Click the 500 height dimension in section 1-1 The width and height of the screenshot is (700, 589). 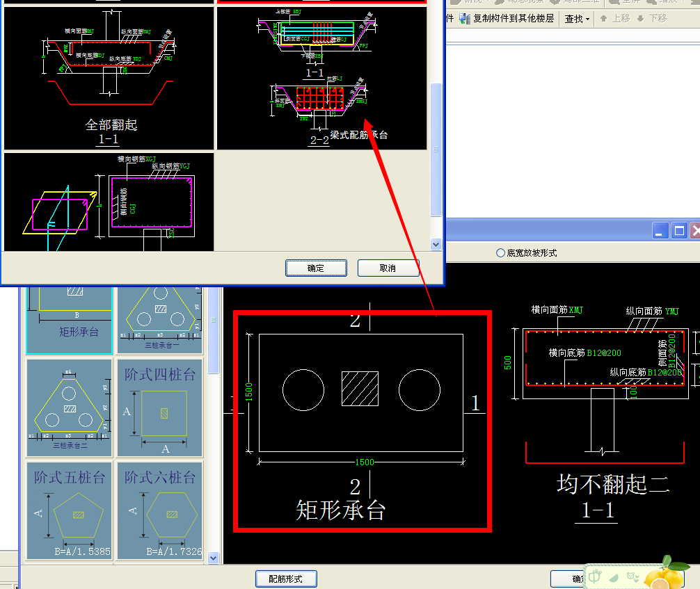507,362
